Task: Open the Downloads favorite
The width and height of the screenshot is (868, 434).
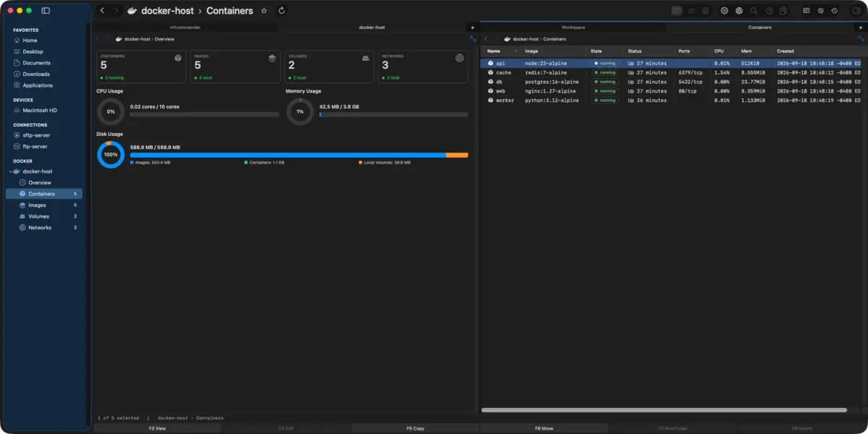Action: pos(44,74)
